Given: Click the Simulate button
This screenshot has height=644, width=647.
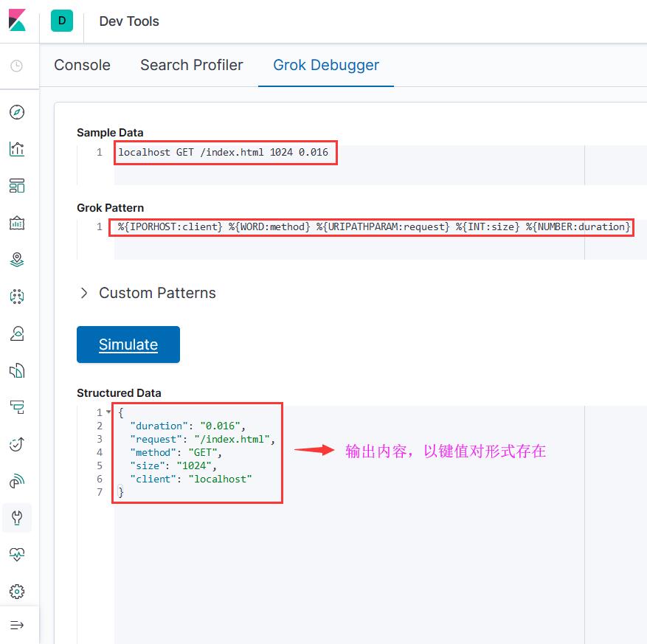Looking at the screenshot, I should 128,344.
